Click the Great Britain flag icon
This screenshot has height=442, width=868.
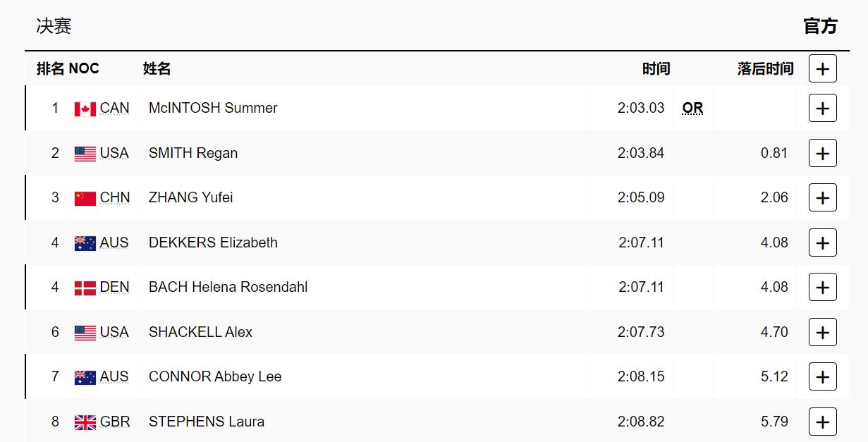click(85, 422)
